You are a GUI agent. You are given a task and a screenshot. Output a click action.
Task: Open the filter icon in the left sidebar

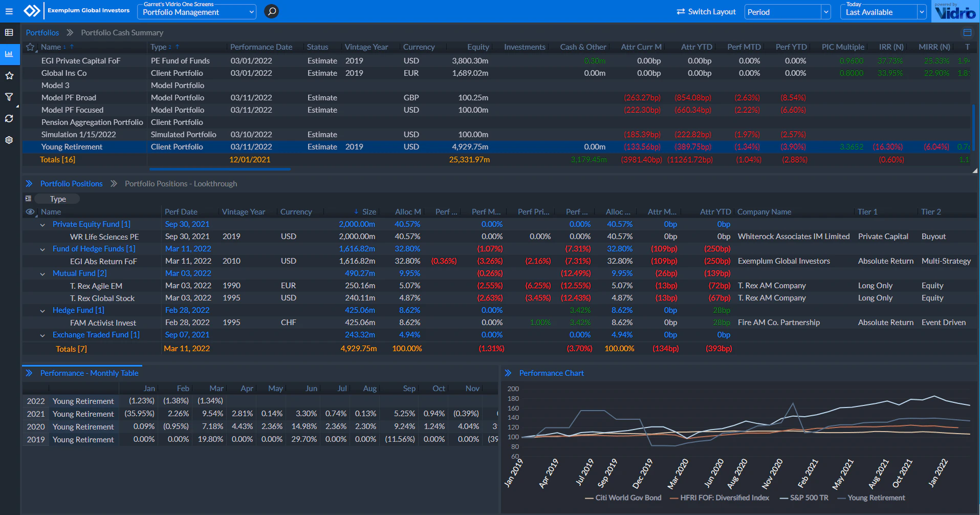coord(9,96)
